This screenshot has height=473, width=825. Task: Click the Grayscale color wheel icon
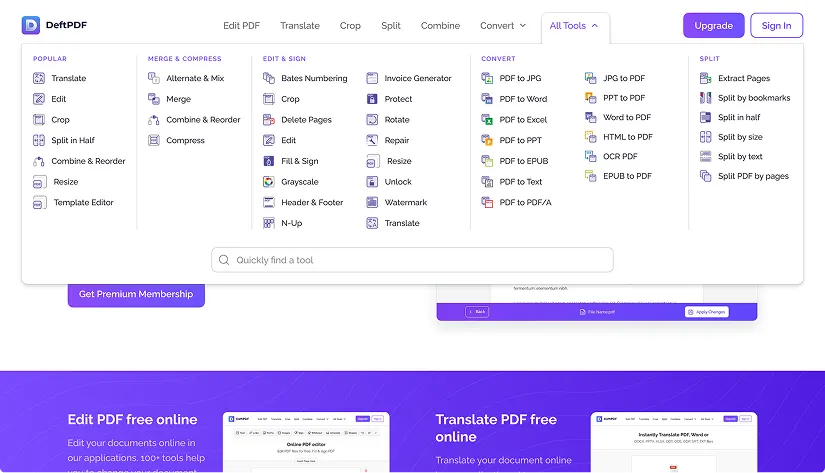click(268, 182)
